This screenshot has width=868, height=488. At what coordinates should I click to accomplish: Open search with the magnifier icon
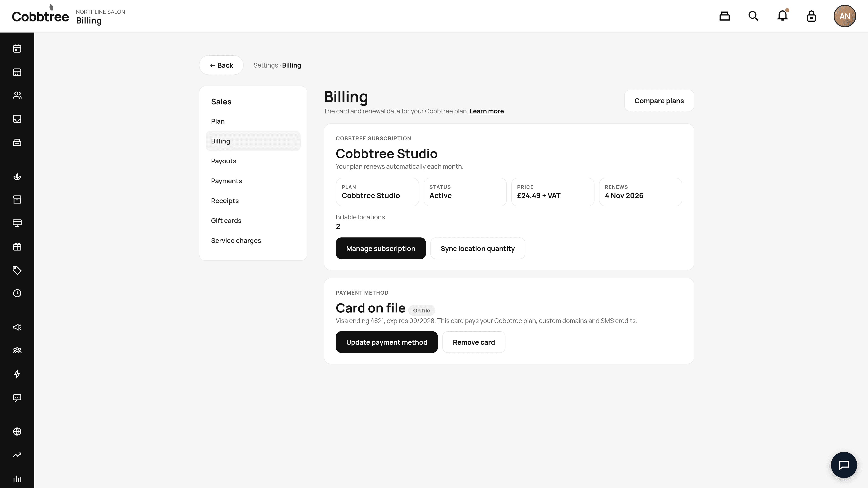753,16
